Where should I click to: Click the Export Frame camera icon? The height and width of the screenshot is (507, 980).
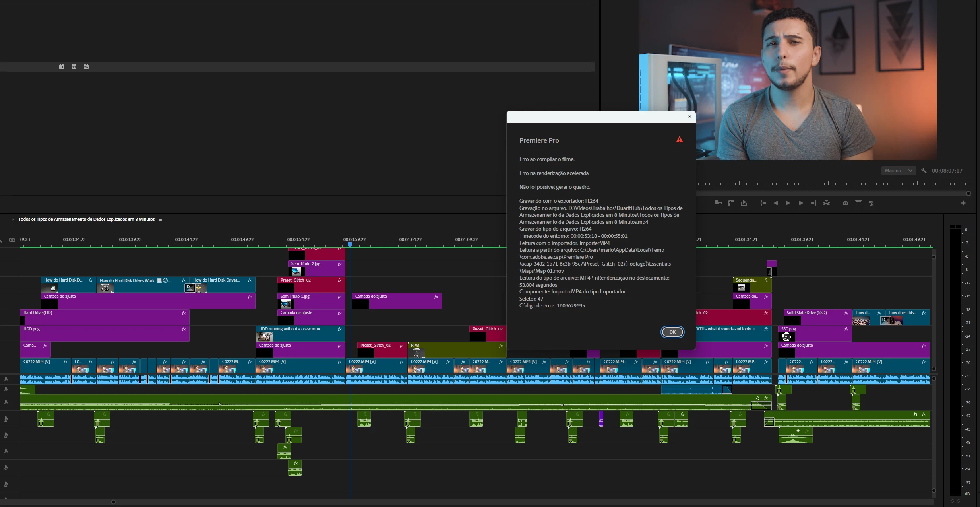click(x=845, y=203)
